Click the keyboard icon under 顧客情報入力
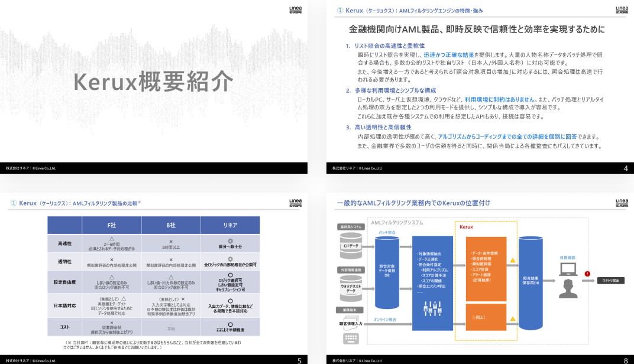This screenshot has width=634, height=364. [x=351, y=338]
